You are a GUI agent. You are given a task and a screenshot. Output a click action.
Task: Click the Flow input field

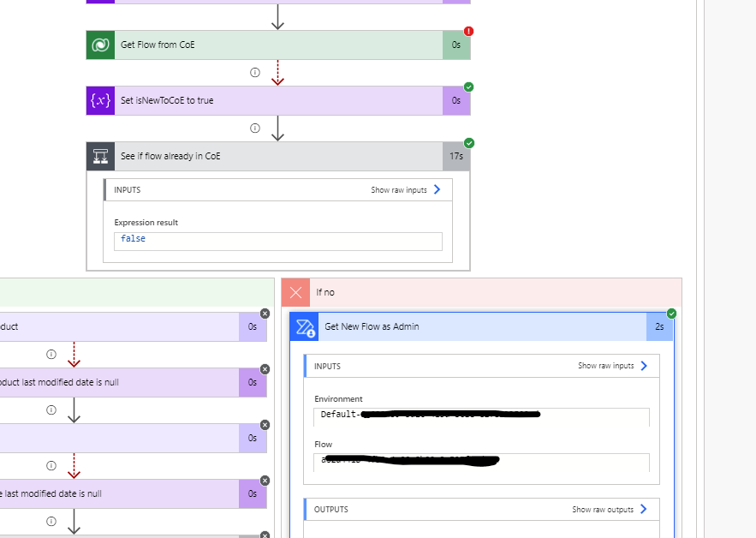[x=479, y=463]
